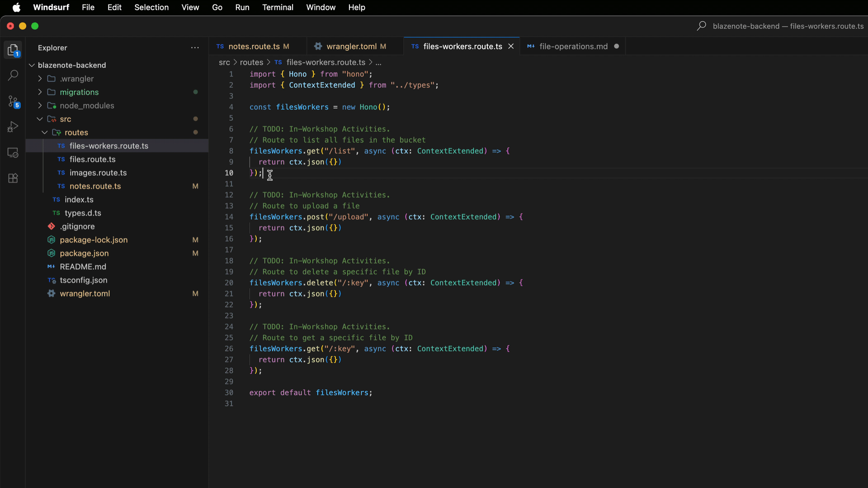Image resolution: width=868 pixels, height=488 pixels.
Task: Click search icon in title bar
Action: [x=701, y=26]
